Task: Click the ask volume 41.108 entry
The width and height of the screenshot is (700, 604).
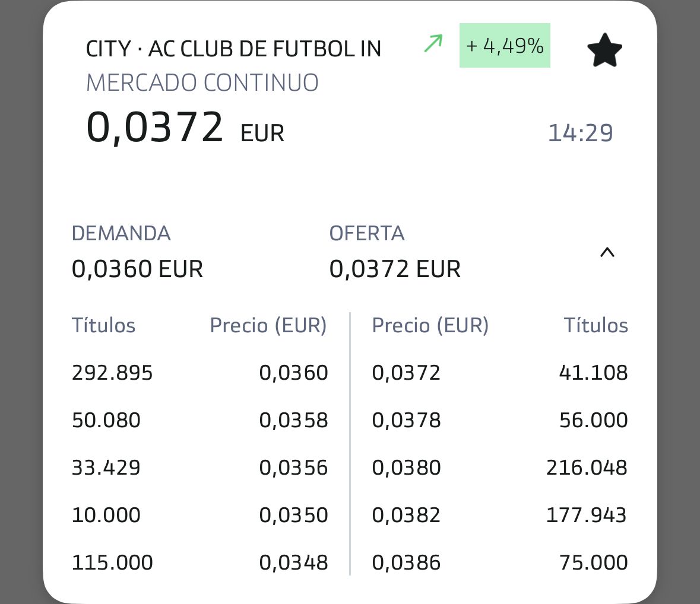Action: click(593, 373)
